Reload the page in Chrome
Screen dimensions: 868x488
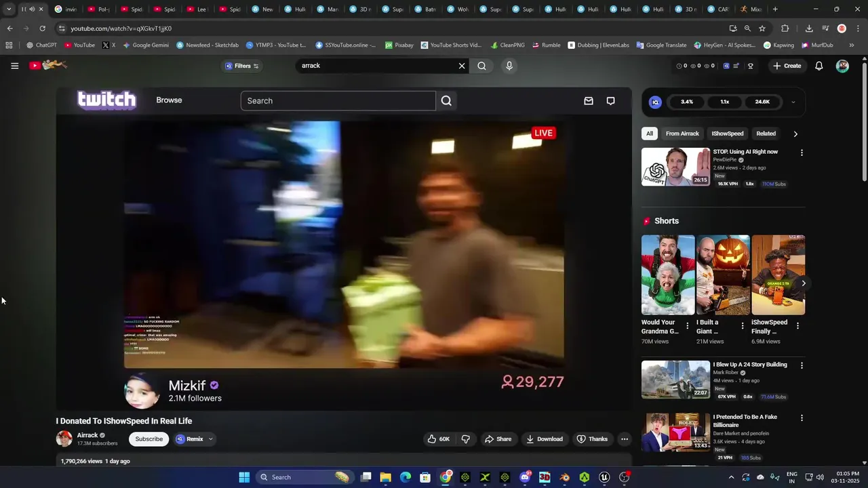click(x=42, y=28)
